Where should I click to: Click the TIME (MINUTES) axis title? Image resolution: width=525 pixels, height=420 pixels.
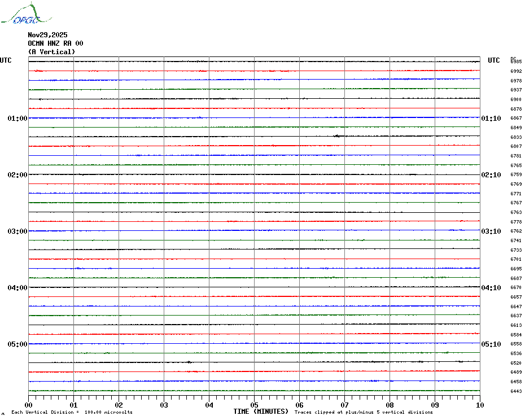(261, 412)
